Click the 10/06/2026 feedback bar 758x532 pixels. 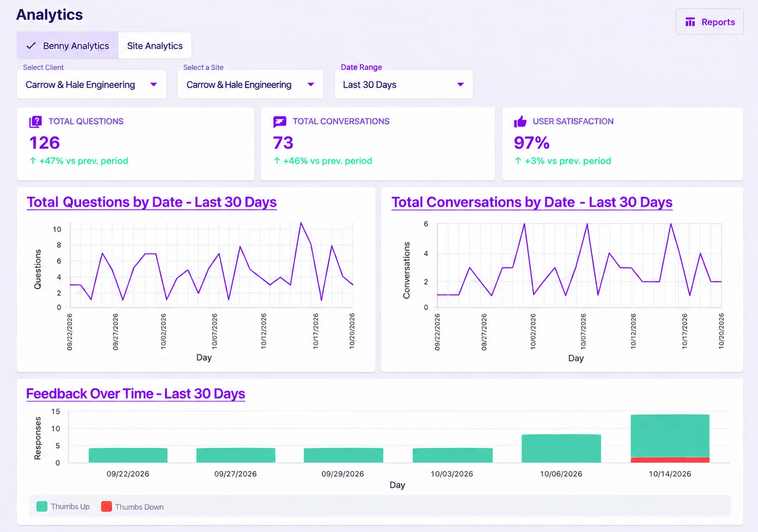point(561,448)
